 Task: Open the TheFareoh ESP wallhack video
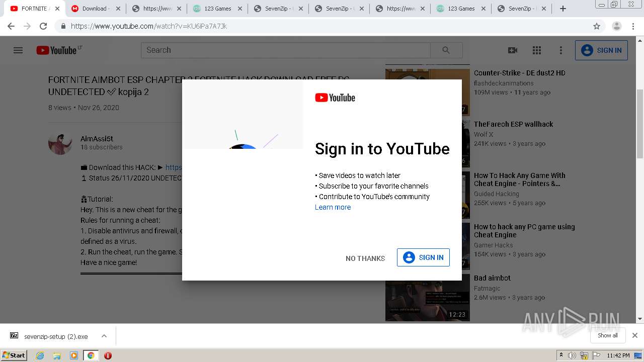tap(513, 124)
